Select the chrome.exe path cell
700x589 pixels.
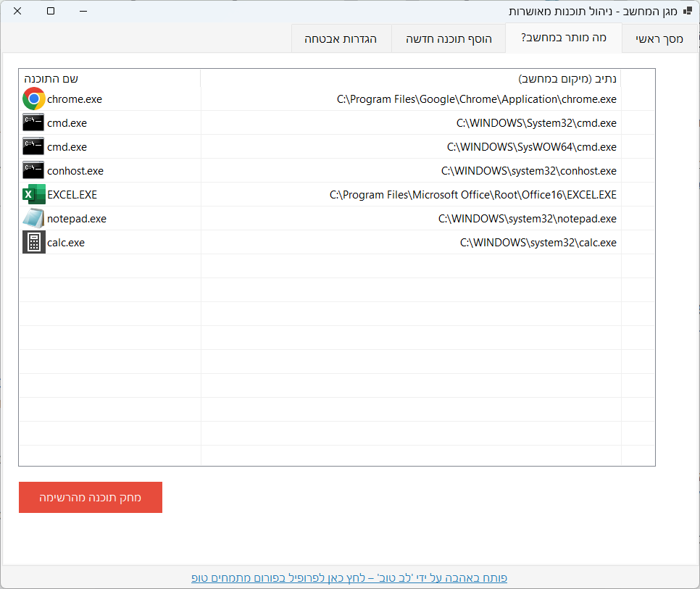pos(476,99)
